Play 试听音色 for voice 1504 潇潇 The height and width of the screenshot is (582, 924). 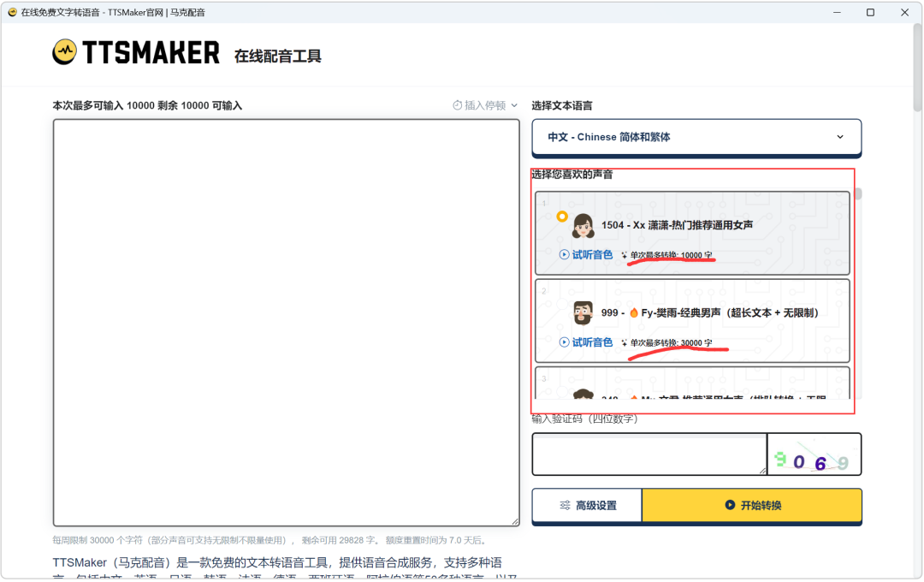point(586,255)
